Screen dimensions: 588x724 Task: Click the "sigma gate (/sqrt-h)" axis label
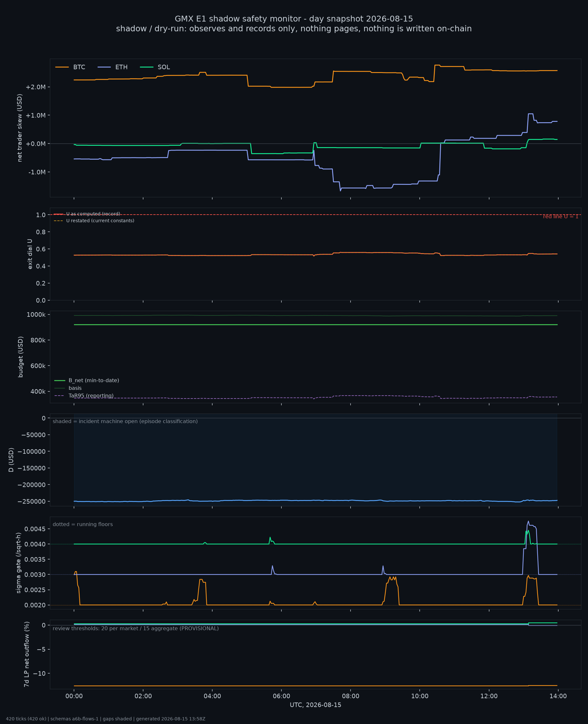(19, 563)
